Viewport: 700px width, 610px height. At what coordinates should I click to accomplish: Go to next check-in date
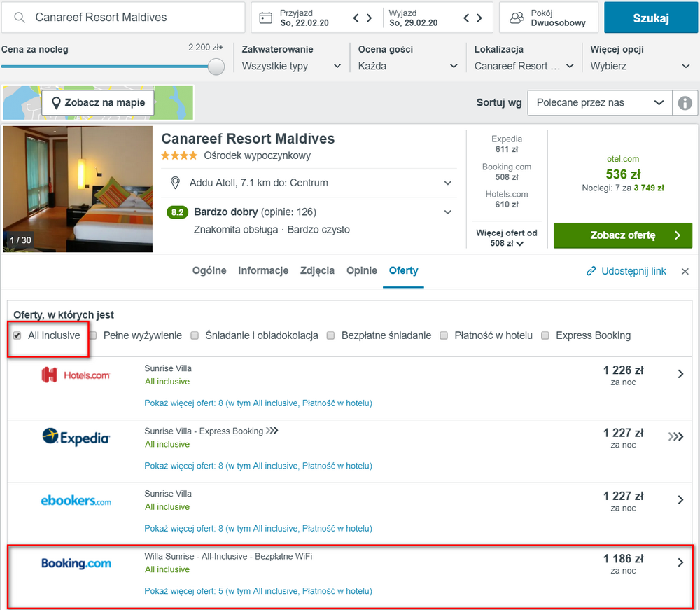tap(369, 18)
